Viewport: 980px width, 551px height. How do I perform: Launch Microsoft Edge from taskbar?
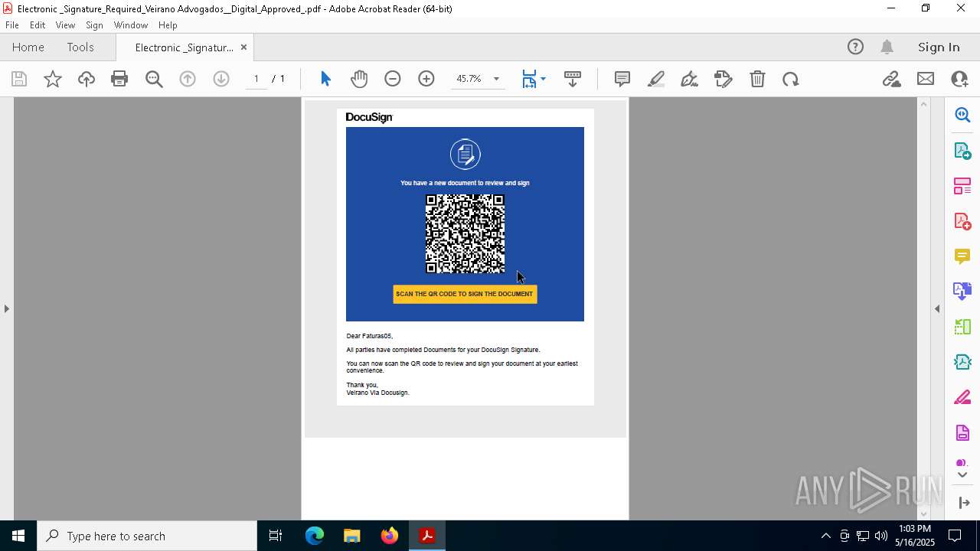pos(315,536)
